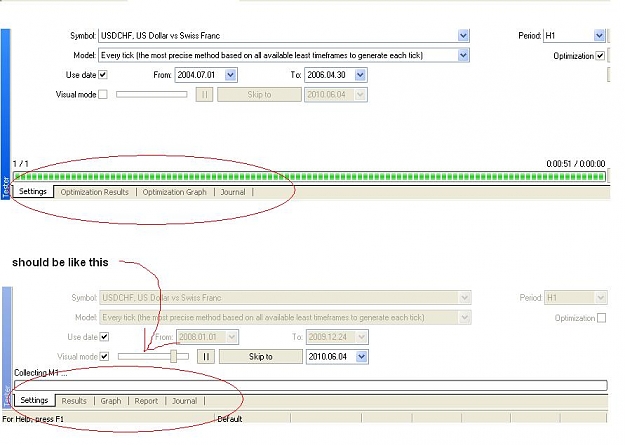
Task: Uncheck Use date in upper panel
Action: coord(103,75)
